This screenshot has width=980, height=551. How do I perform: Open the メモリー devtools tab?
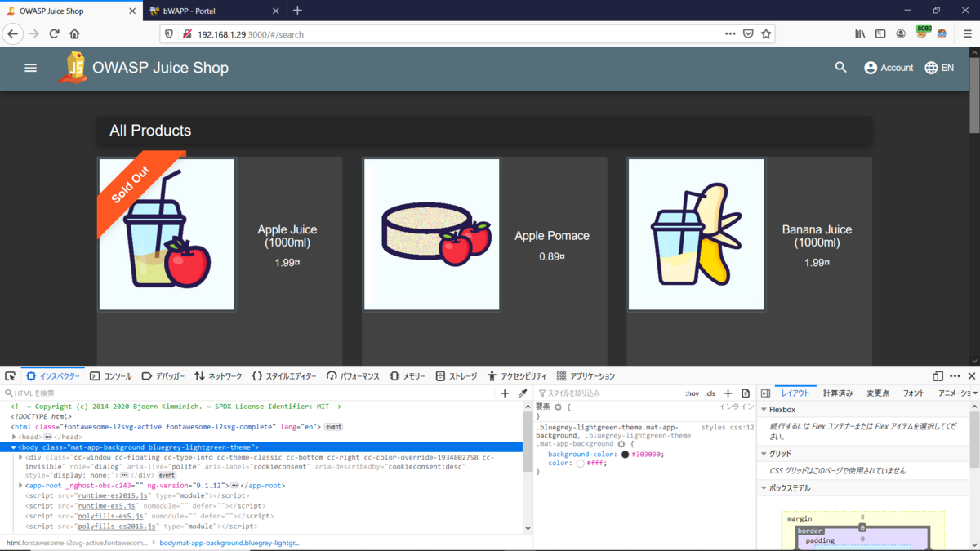click(x=407, y=376)
